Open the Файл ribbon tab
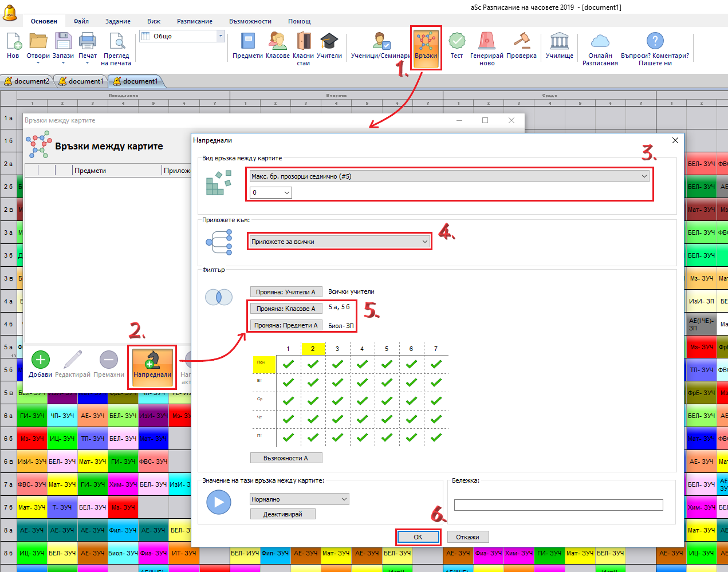The image size is (728, 572). 81,21
